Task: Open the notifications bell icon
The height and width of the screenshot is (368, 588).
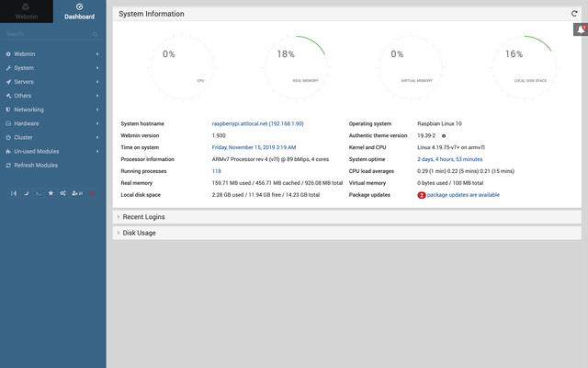Action: (581, 29)
